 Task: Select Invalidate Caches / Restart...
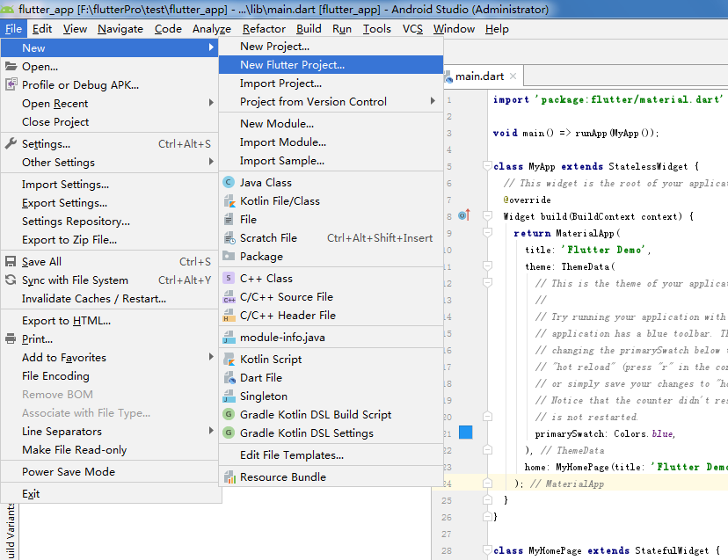point(110,299)
